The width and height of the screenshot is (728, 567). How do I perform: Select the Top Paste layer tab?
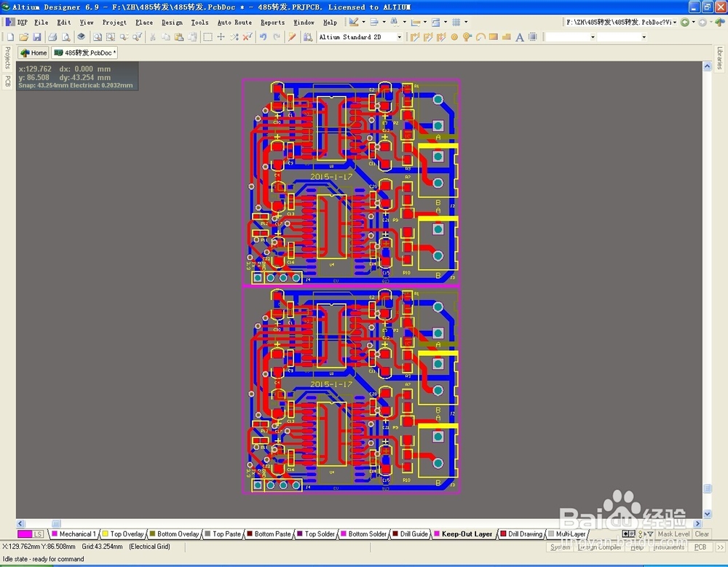click(x=223, y=534)
